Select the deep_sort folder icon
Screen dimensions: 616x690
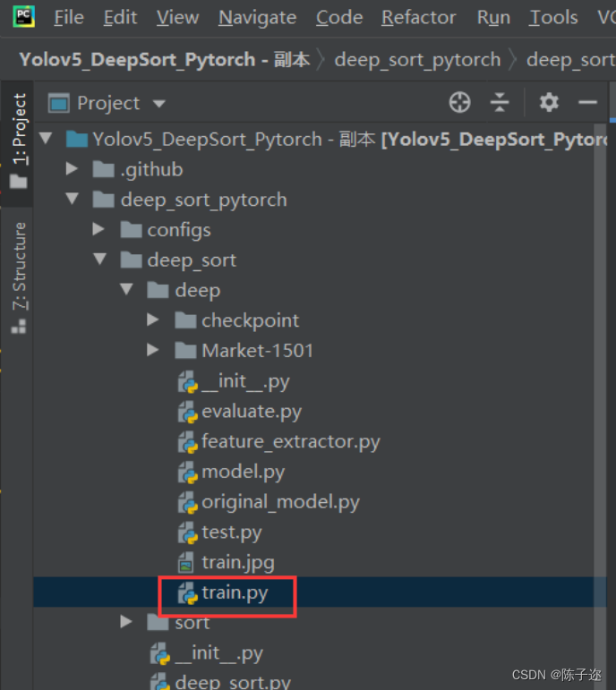131,260
